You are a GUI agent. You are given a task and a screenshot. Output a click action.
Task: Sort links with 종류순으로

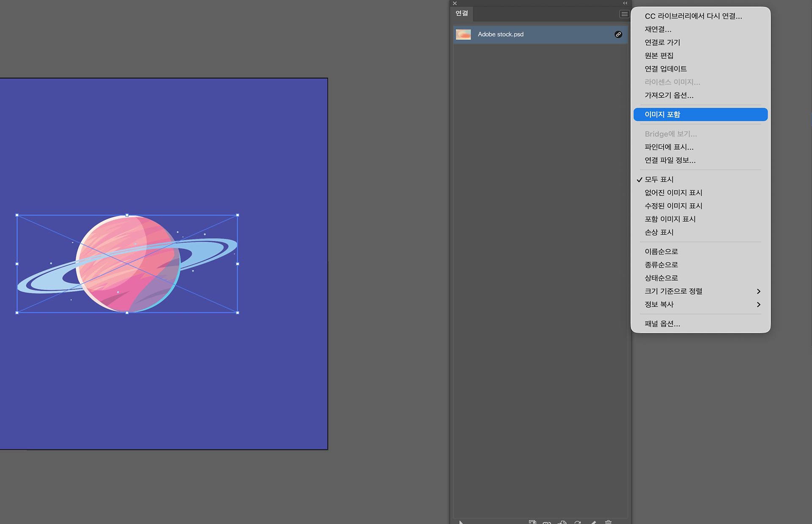[700, 265]
